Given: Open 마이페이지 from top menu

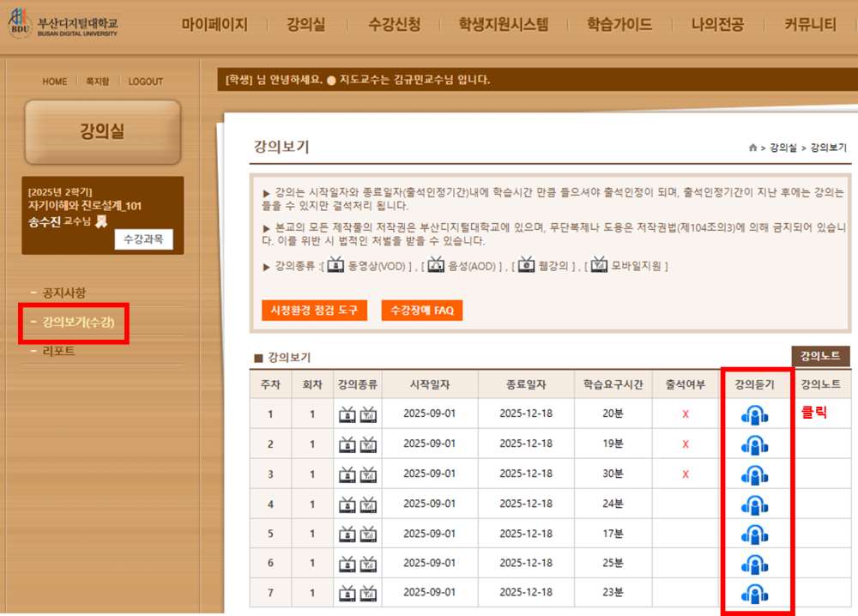Looking at the screenshot, I should pos(215,23).
